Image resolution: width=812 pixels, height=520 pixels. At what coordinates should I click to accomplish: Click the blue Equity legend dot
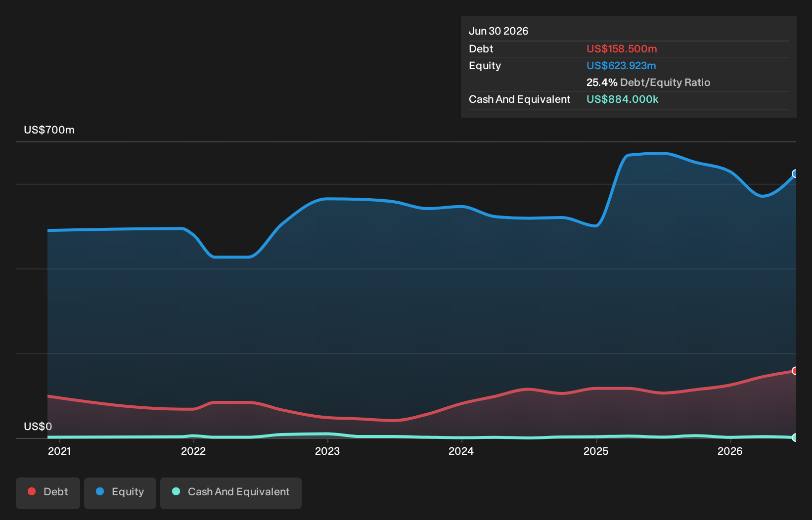coord(100,491)
